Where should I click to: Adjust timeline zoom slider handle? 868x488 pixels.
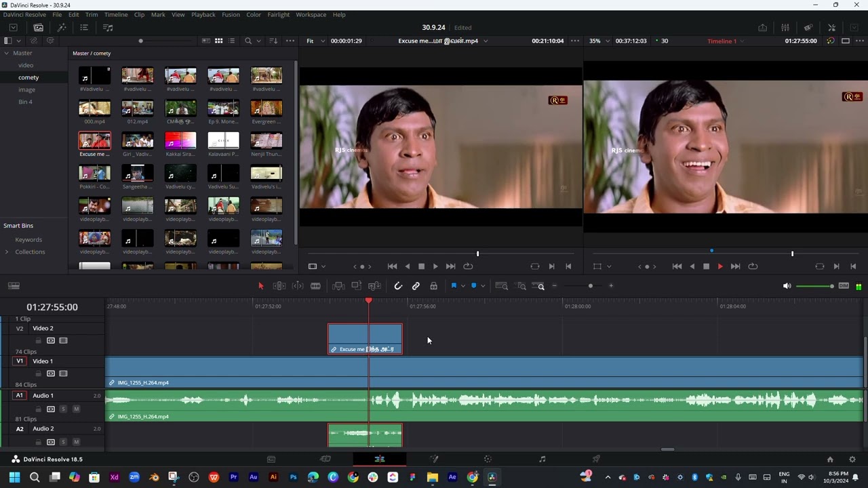pyautogui.click(x=591, y=286)
